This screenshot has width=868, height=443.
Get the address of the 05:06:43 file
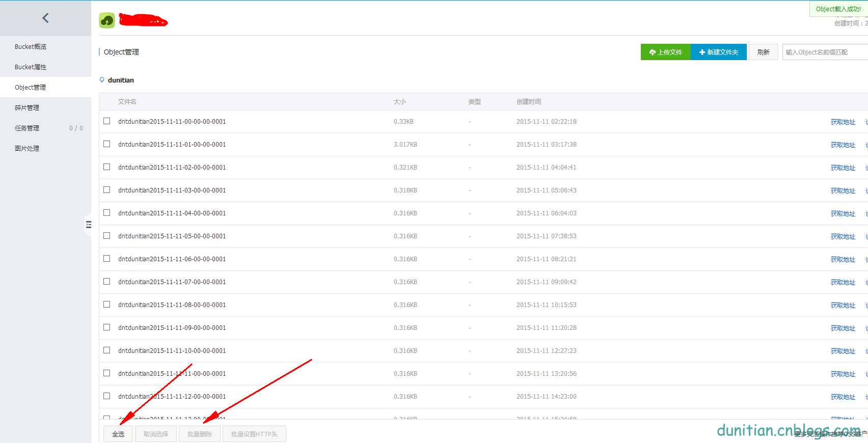point(843,191)
